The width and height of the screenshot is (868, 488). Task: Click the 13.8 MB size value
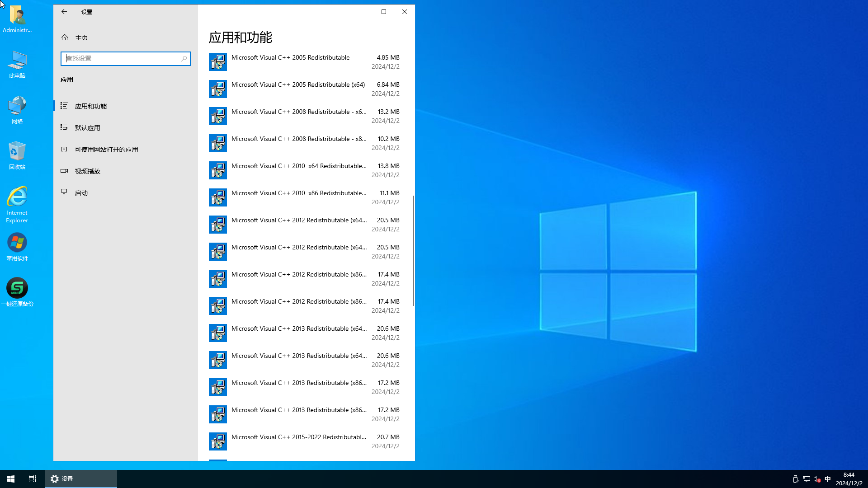(x=388, y=166)
